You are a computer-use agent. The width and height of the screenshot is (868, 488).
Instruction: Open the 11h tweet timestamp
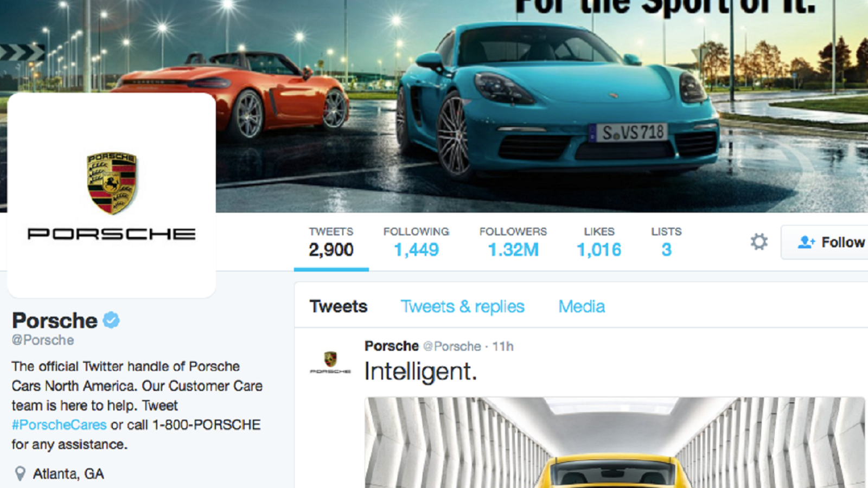point(503,346)
